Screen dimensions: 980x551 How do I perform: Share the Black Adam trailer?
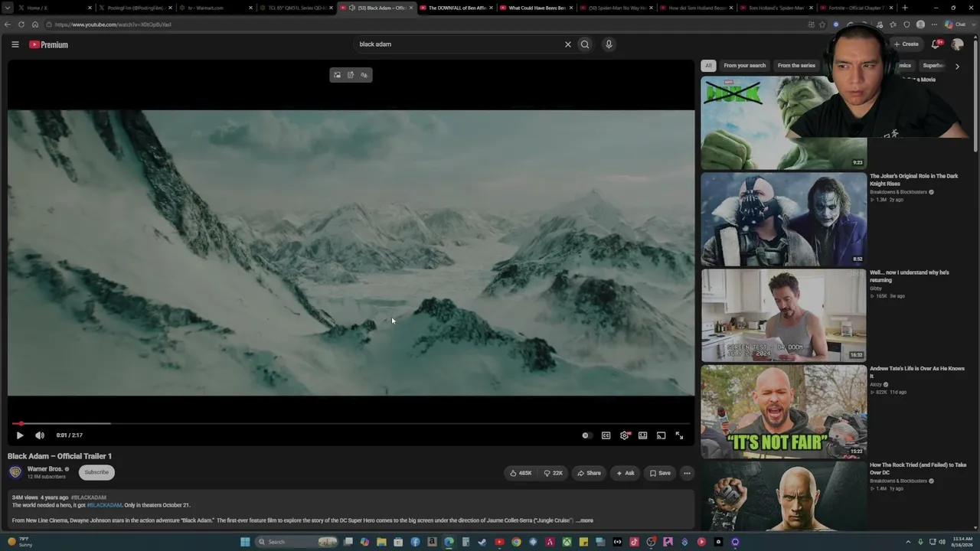point(589,473)
